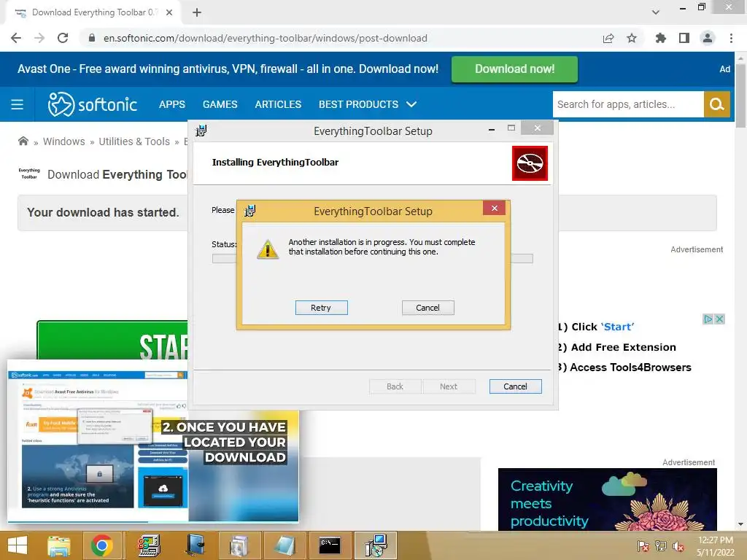Click the Softonic search field
The image size is (747, 560).
click(628, 104)
